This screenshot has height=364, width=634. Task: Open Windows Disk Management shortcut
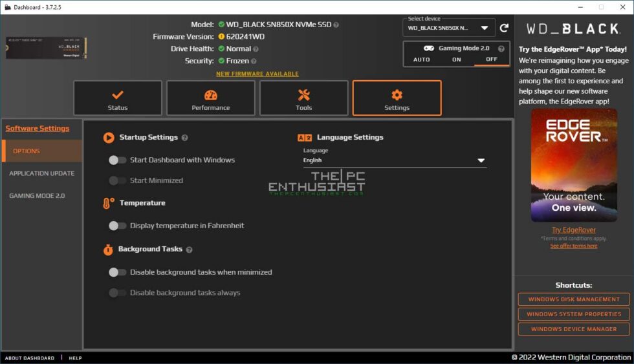574,299
